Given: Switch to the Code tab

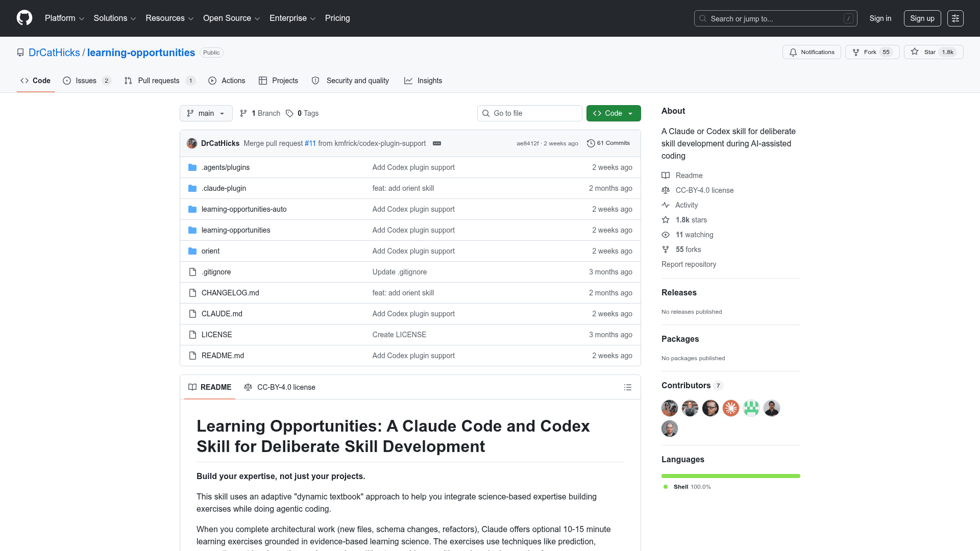Looking at the screenshot, I should 35,81.
